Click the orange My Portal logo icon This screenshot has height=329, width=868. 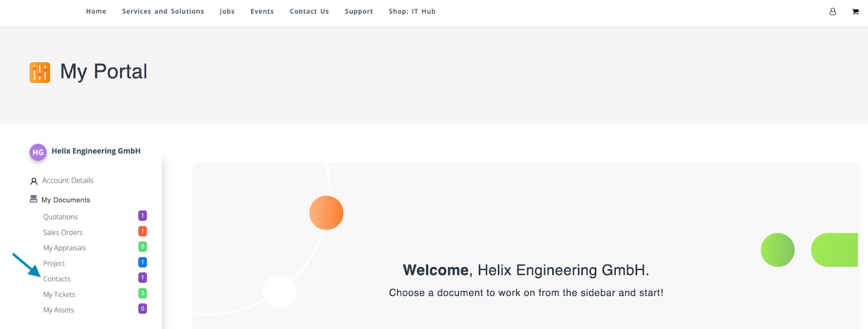40,72
